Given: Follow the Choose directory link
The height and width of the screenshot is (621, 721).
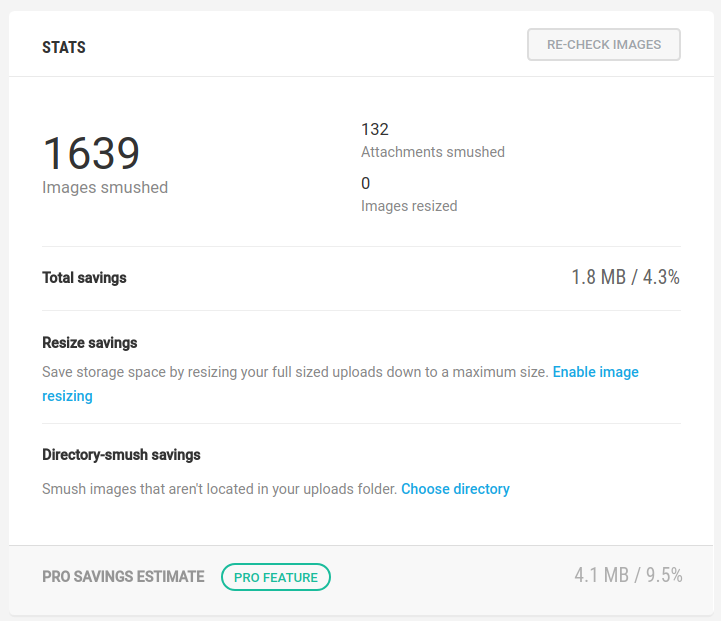Looking at the screenshot, I should [455, 489].
